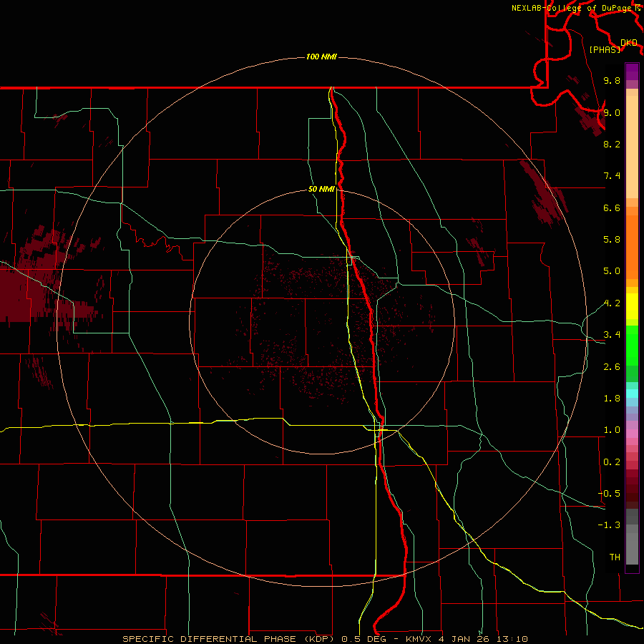Image resolution: width=644 pixels, height=644 pixels.
Task: Click the pink segment of the color bar
Action: click(x=632, y=434)
